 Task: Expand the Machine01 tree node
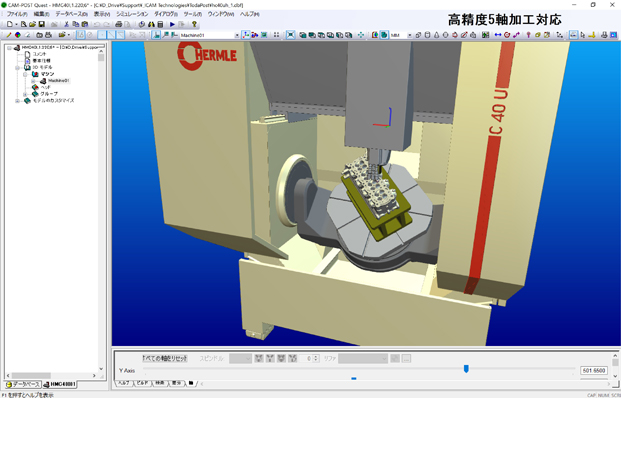click(33, 81)
